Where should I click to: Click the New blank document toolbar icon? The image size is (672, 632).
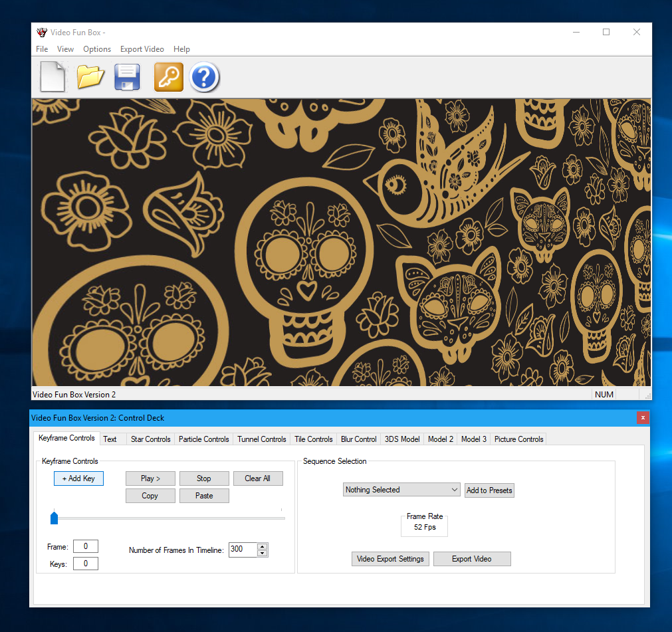[53, 76]
